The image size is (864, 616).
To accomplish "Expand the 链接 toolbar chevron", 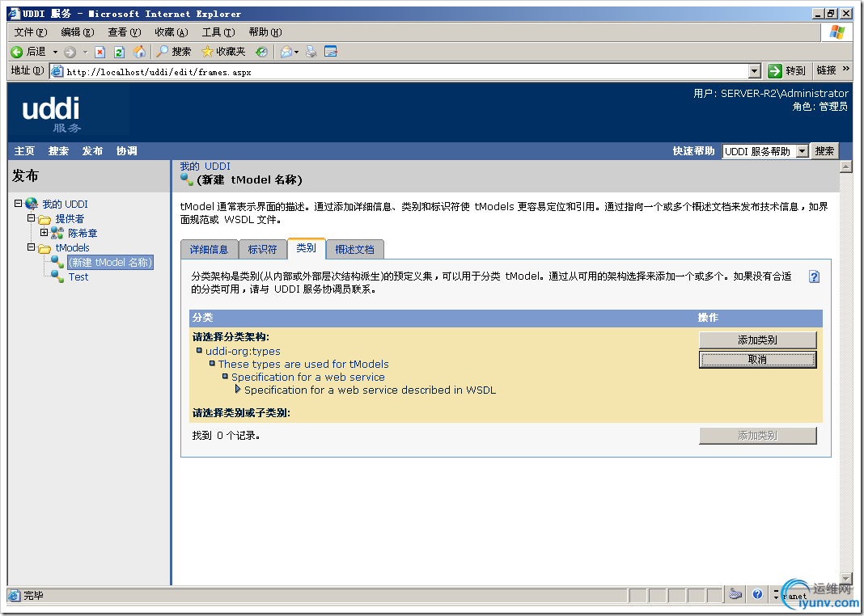I will click(846, 70).
